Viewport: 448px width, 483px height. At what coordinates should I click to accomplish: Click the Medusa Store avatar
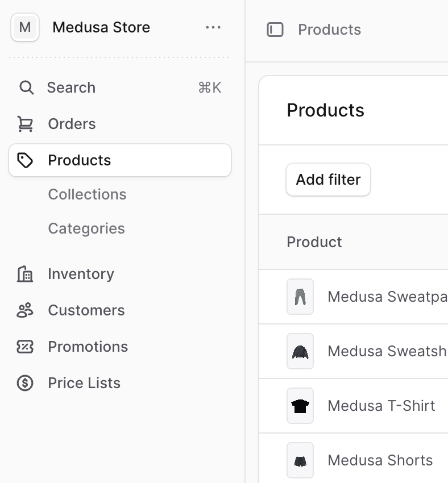(x=25, y=27)
